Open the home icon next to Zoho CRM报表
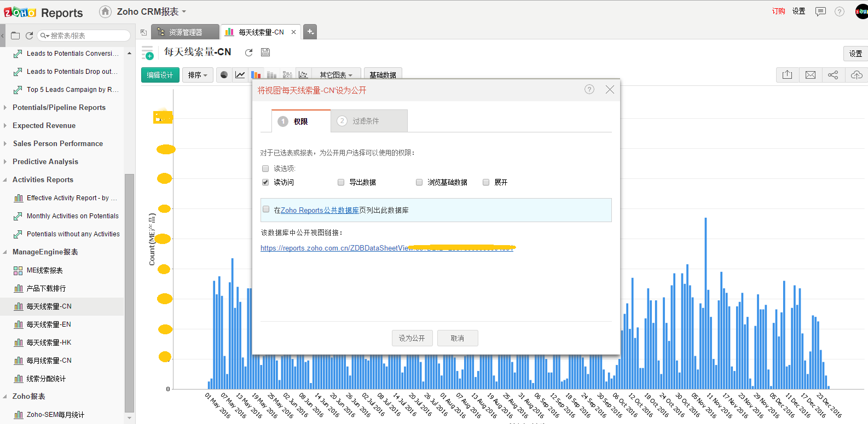868x424 pixels. (x=105, y=11)
